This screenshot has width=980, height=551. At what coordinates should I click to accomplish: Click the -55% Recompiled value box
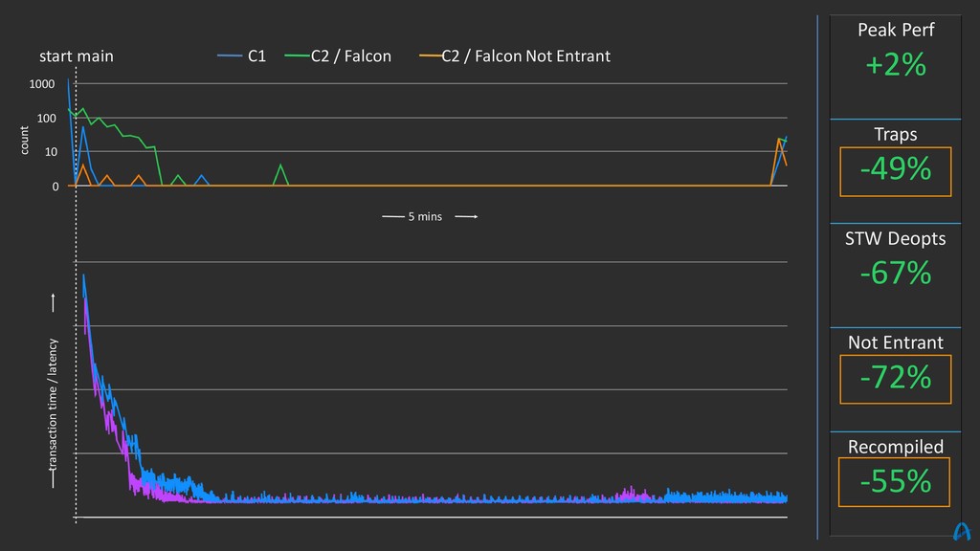[x=895, y=482]
